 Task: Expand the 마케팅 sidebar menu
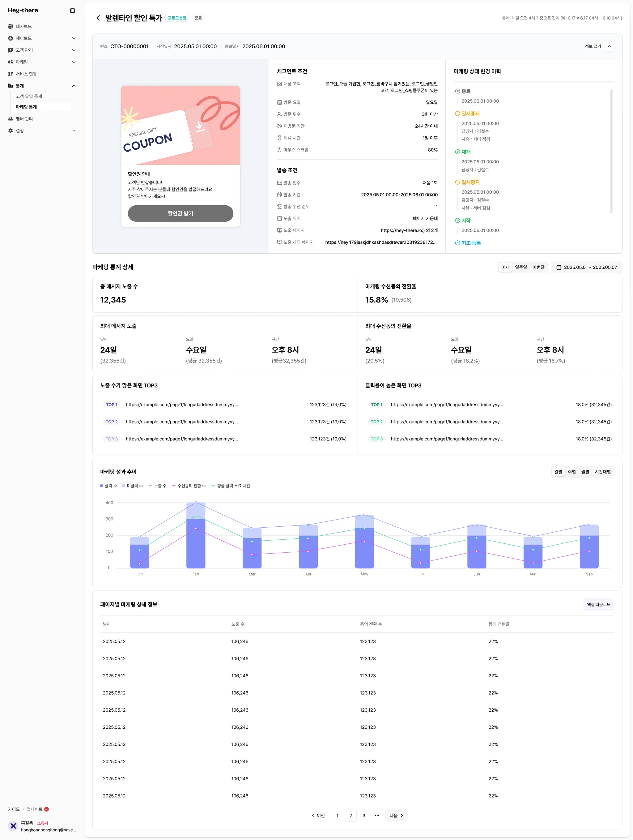74,62
